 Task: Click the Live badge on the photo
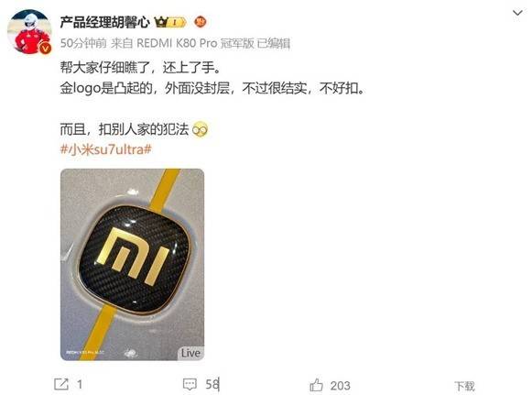(190, 353)
